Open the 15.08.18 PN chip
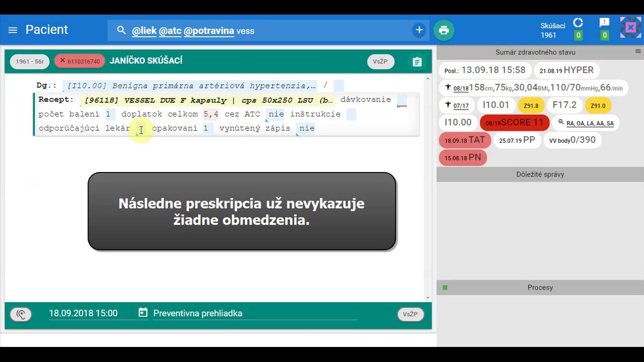This screenshot has height=362, width=644. [x=463, y=158]
